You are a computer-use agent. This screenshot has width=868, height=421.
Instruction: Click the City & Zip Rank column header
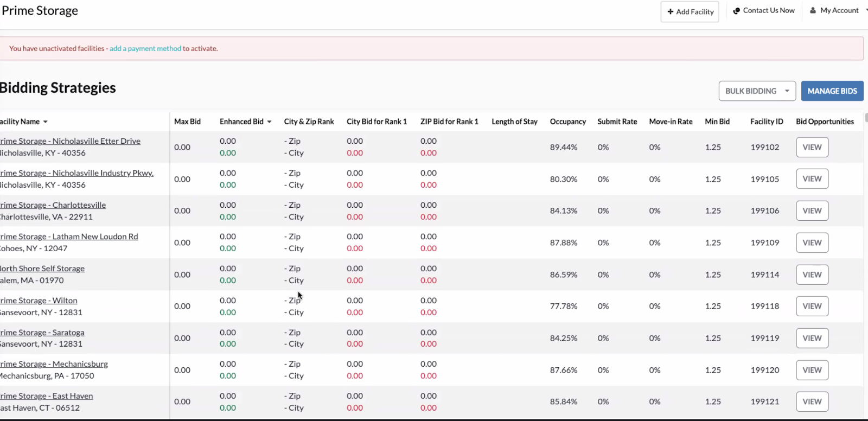(309, 122)
